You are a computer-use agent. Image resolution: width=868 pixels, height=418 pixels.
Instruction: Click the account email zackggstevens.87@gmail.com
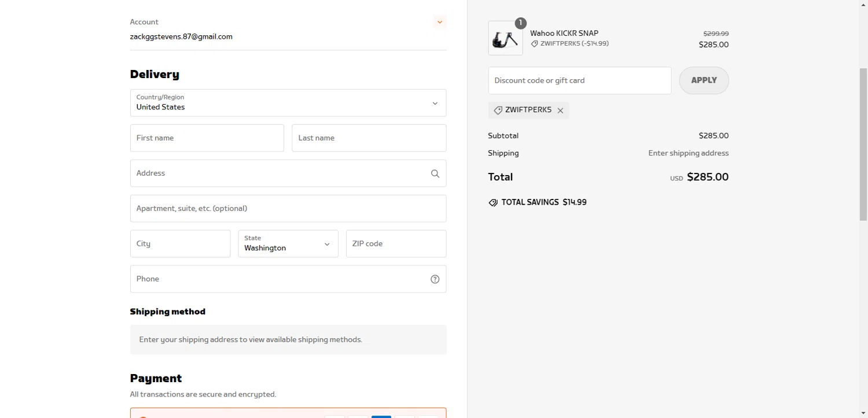[x=181, y=36]
